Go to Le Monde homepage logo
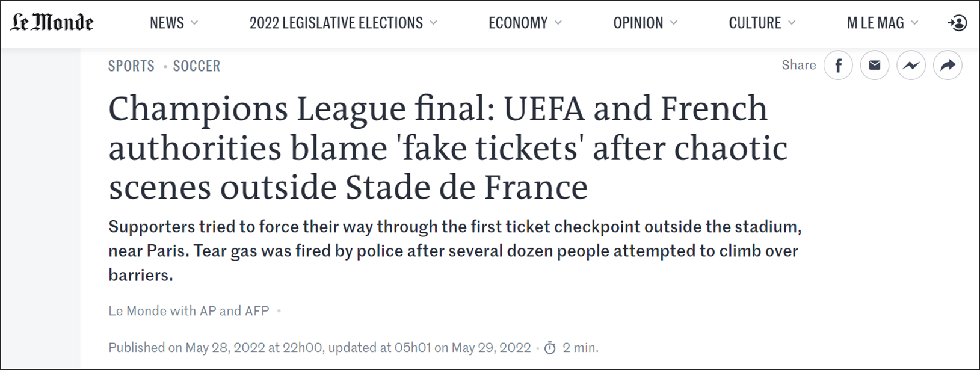The height and width of the screenshot is (370, 980). (52, 23)
